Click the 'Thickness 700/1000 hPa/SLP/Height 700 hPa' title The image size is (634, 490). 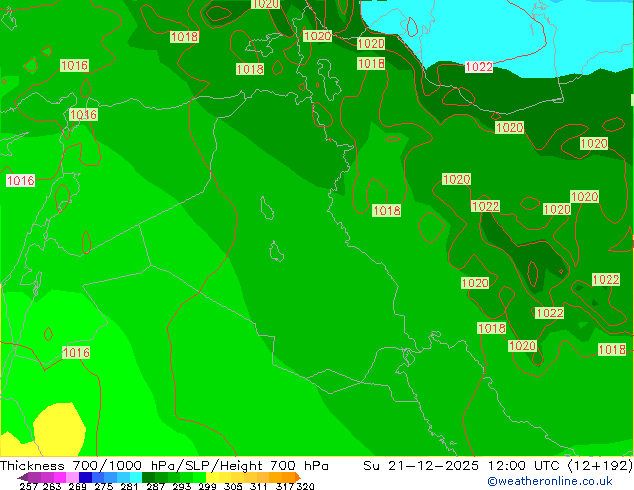click(x=164, y=466)
